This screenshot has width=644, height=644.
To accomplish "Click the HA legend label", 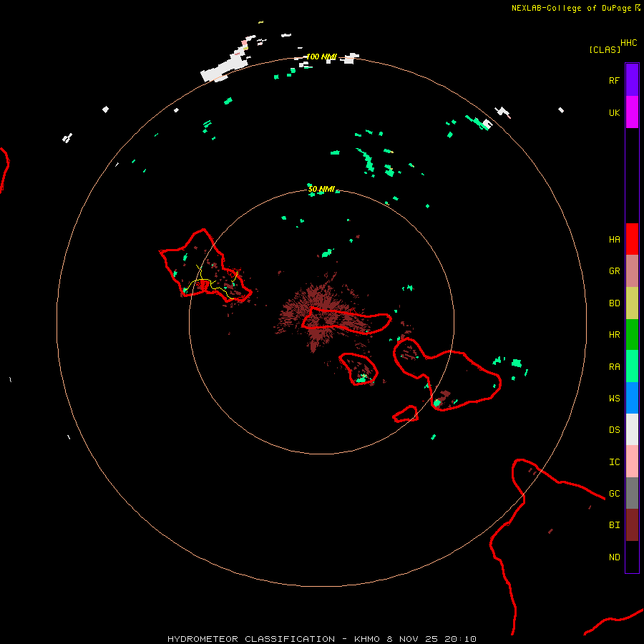I will (615, 239).
